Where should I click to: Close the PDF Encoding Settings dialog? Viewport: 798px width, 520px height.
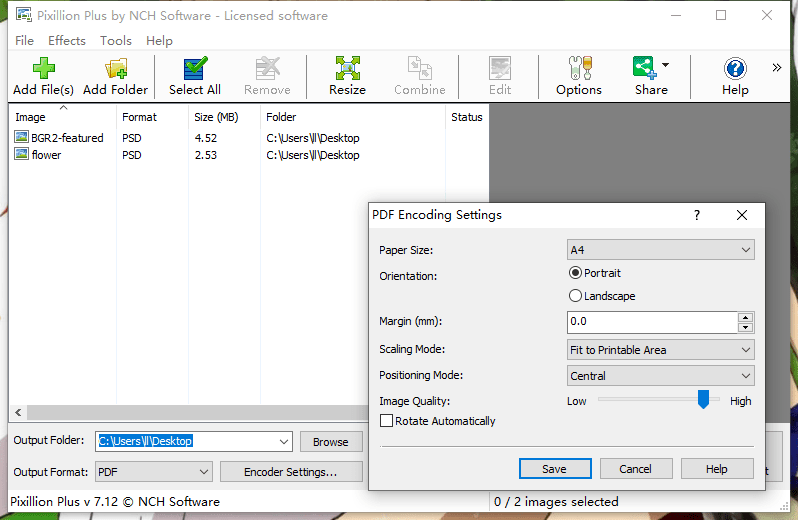(x=742, y=215)
